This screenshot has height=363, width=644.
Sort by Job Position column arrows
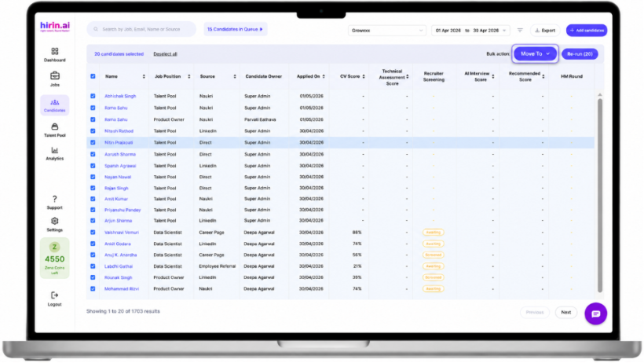(x=189, y=76)
